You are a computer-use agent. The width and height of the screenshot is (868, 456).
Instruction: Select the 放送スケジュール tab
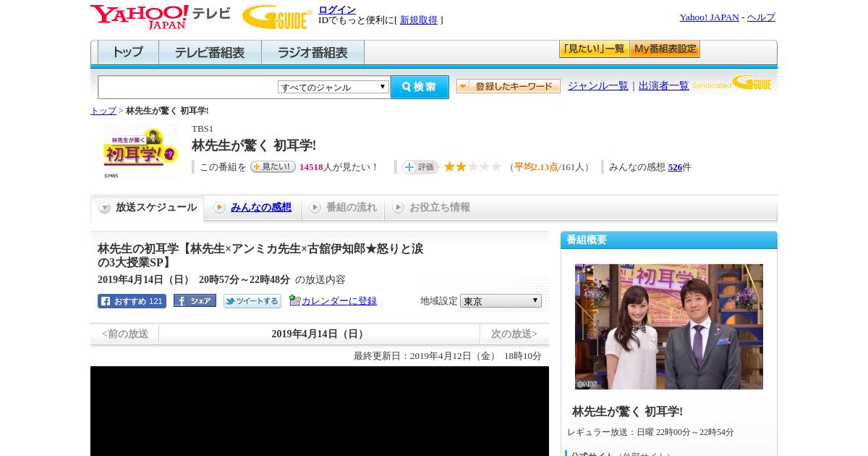148,208
